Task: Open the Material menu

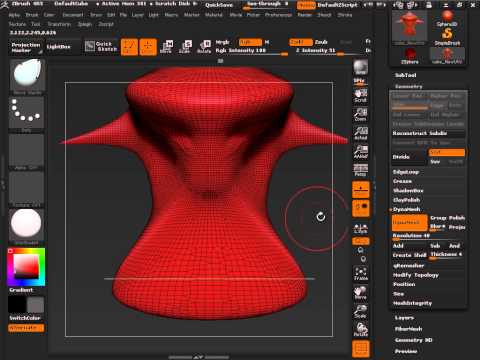Action: (214, 15)
